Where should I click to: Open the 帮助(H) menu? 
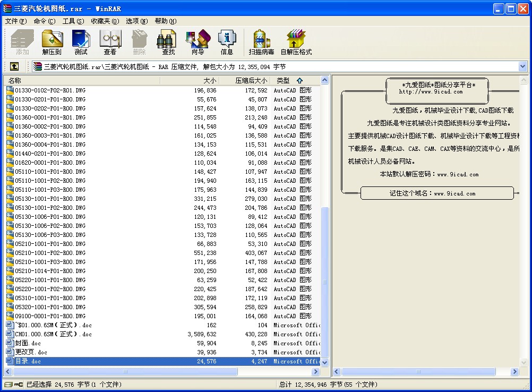pyautogui.click(x=166, y=21)
